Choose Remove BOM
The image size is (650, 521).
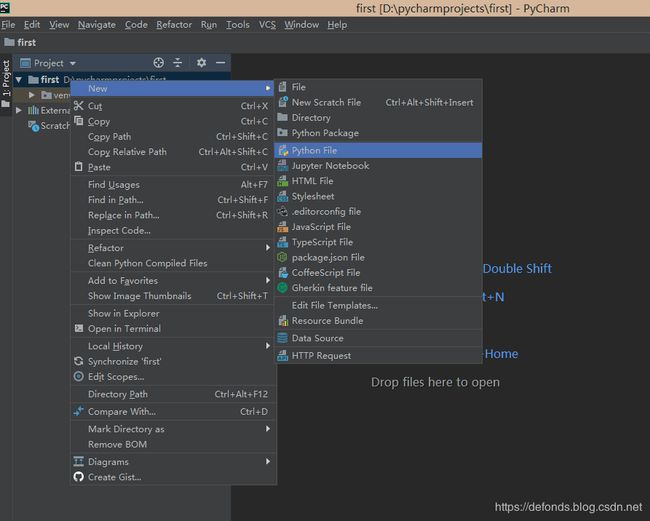point(173,444)
